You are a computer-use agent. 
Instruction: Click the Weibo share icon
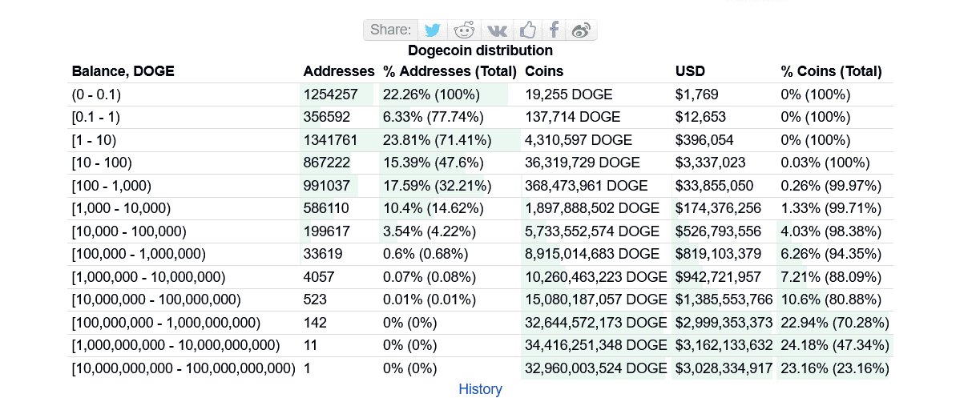pyautogui.click(x=582, y=30)
